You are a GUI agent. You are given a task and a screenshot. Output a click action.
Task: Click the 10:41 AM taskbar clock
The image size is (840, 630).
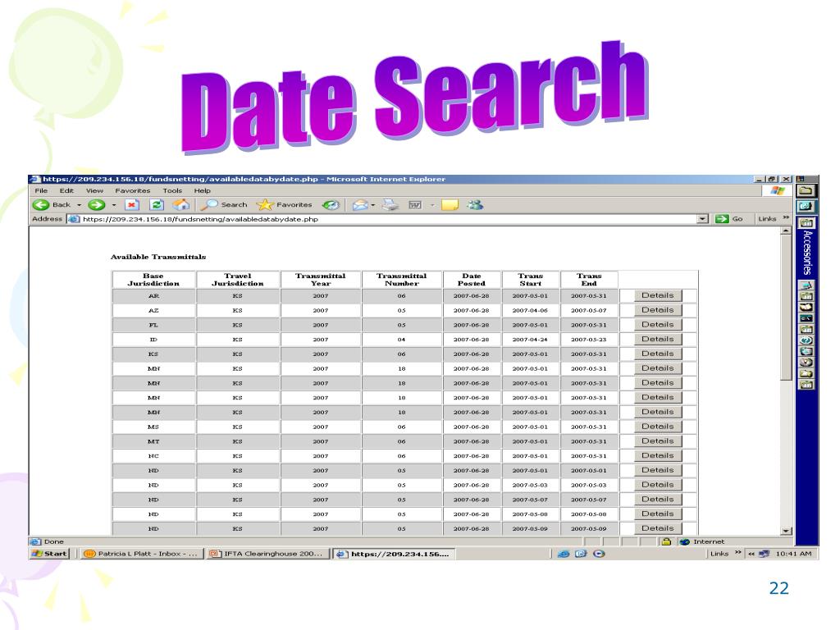(x=793, y=554)
